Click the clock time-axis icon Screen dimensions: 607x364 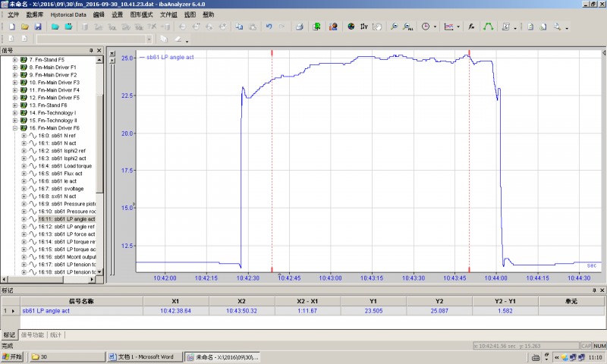[x=425, y=27]
